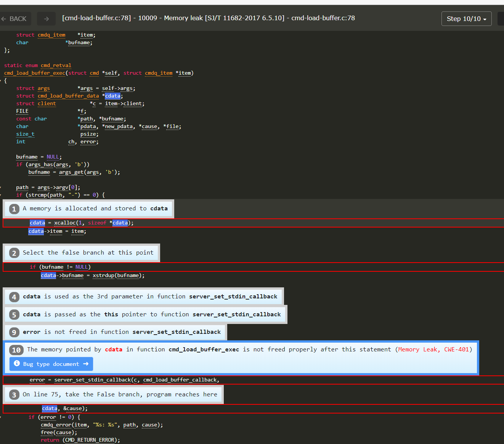Click the step 10 memory leak badge
504x444 pixels.
tap(16, 349)
